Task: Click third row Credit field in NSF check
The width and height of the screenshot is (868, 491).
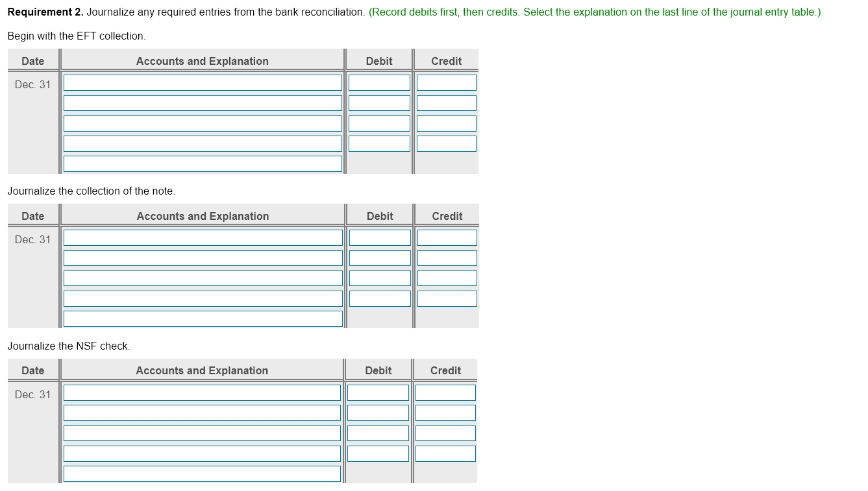Action: pyautogui.click(x=445, y=433)
